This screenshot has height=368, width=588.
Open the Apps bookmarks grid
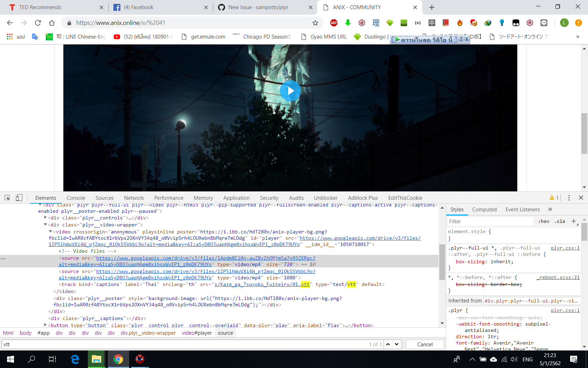[15, 36]
